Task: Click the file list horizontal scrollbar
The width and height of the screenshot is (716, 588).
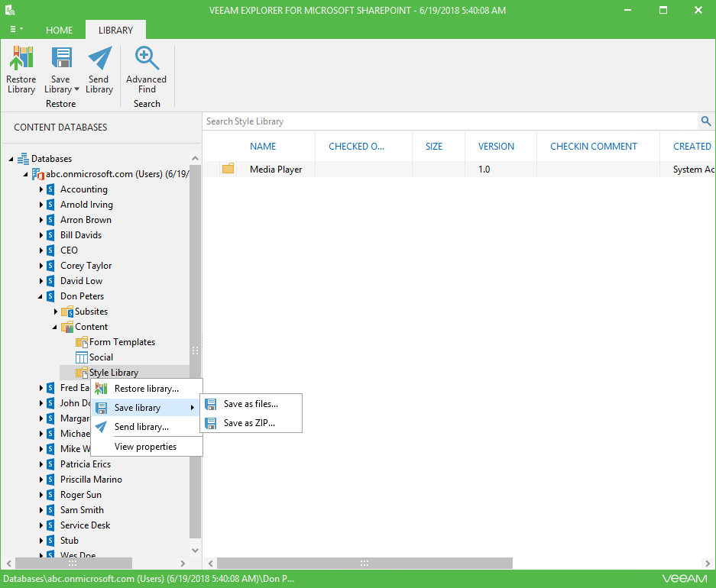Action: 364,564
